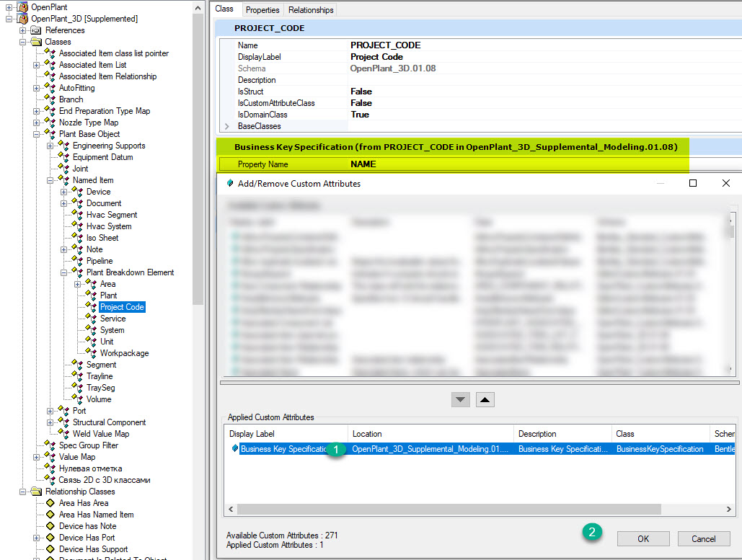Expand the Value Map node
This screenshot has width=742, height=560.
[x=37, y=458]
